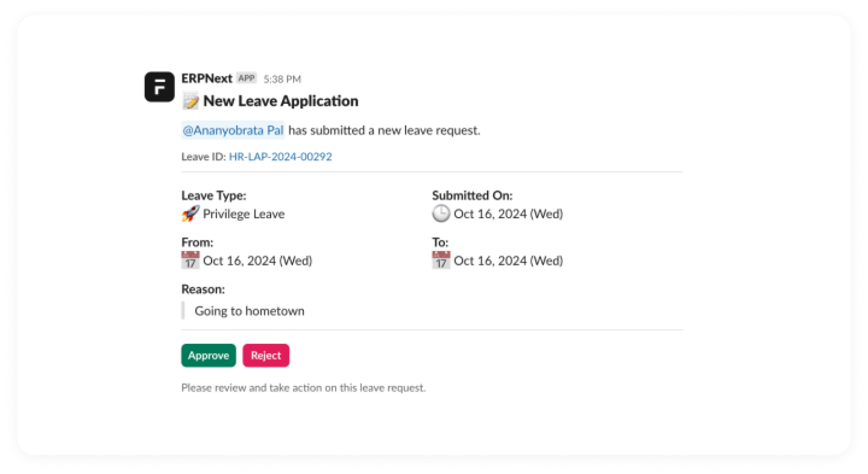This screenshot has width=868, height=474.
Task: Open leave record HR-LAP-2024-00292
Action: point(280,157)
